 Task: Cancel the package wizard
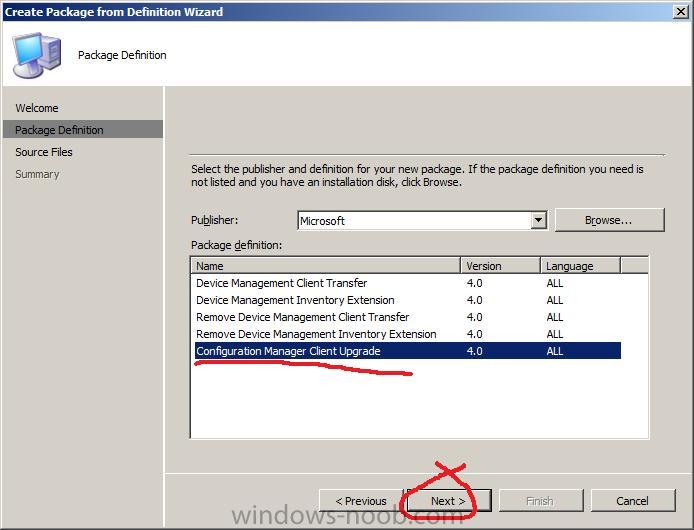(633, 501)
